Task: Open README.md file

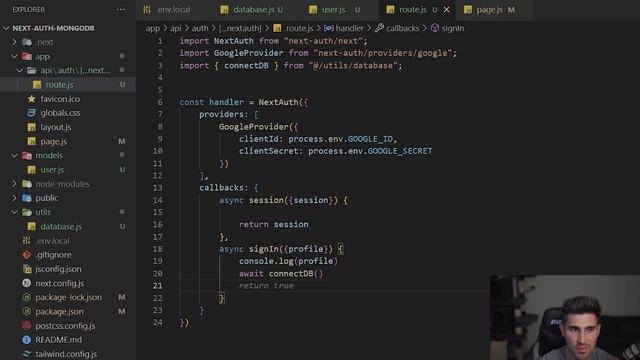Action: [x=58, y=340]
